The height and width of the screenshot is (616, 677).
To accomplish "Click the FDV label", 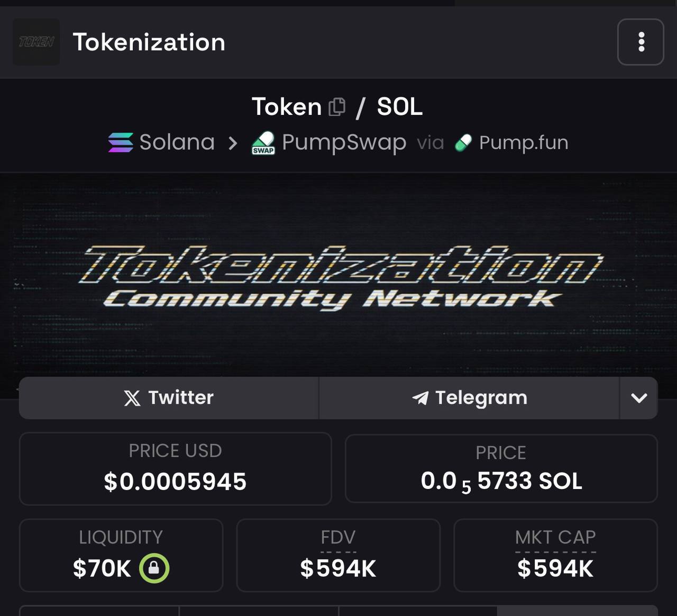I will pyautogui.click(x=338, y=538).
